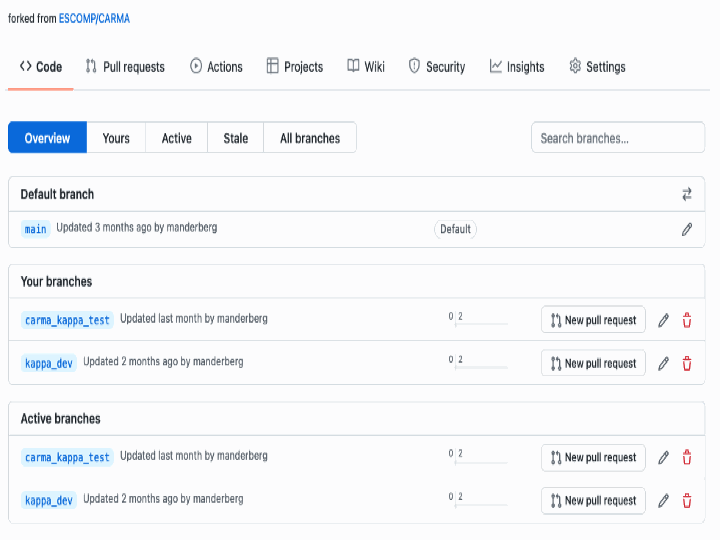Select the Yours branch filter
The height and width of the screenshot is (540, 720).
click(116, 138)
